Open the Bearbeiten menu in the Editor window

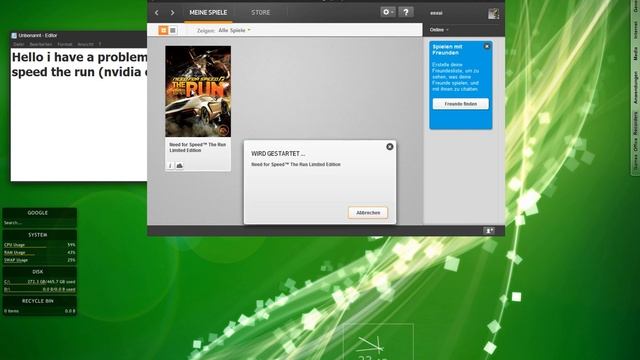pyautogui.click(x=41, y=44)
